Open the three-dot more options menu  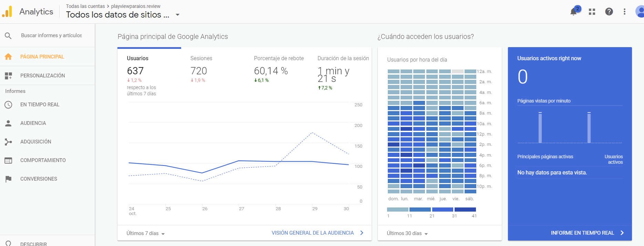[x=624, y=12]
